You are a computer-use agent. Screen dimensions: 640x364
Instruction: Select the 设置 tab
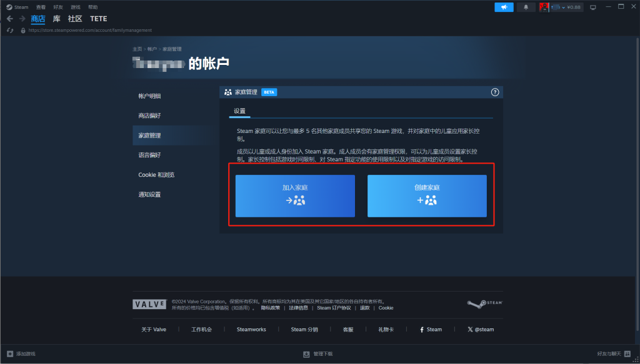(x=239, y=111)
